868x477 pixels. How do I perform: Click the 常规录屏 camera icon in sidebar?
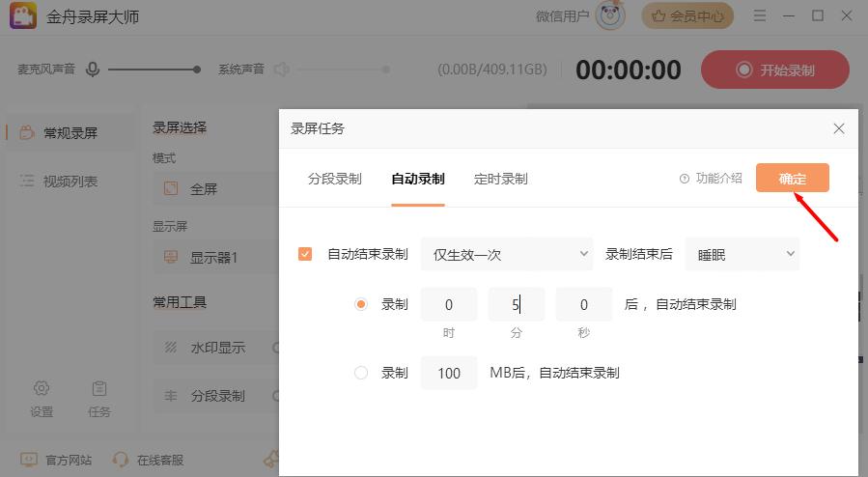[27, 133]
